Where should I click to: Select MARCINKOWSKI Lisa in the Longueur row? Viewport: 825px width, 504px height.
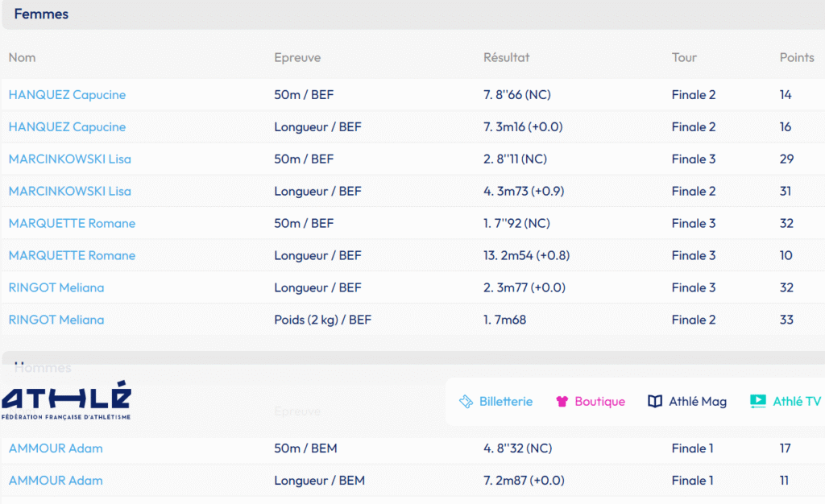coord(69,192)
